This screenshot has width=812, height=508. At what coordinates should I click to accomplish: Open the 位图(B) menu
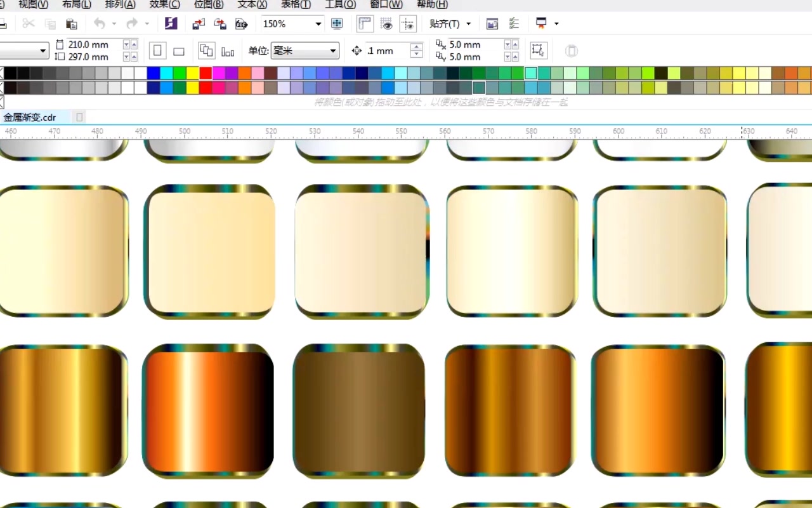click(x=209, y=4)
